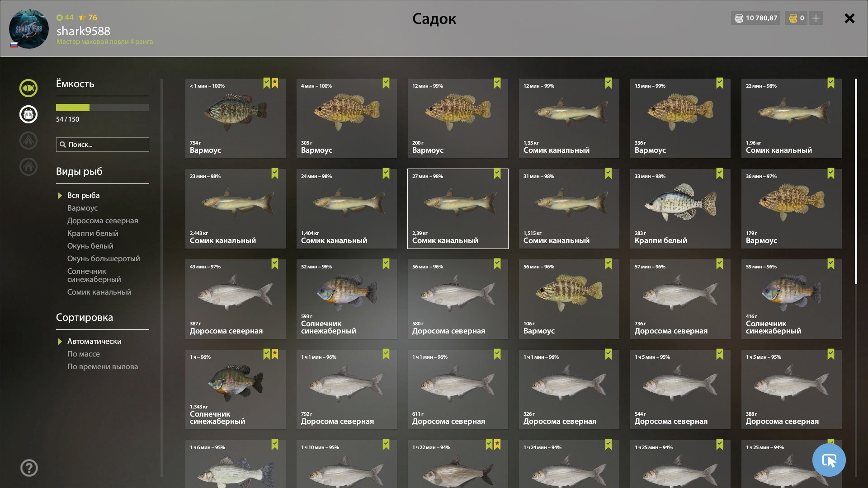Filter by Доросома северная species
Screen dimensions: 868x488
pos(103,221)
